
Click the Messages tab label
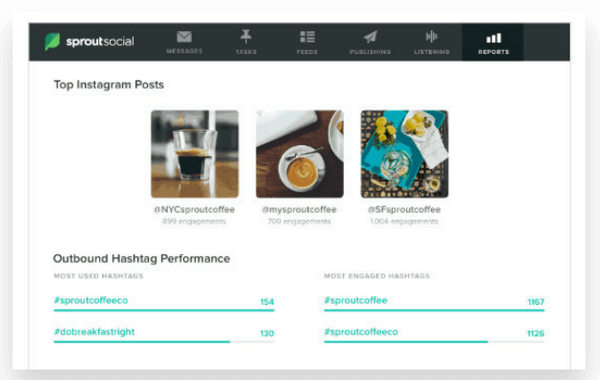[184, 51]
